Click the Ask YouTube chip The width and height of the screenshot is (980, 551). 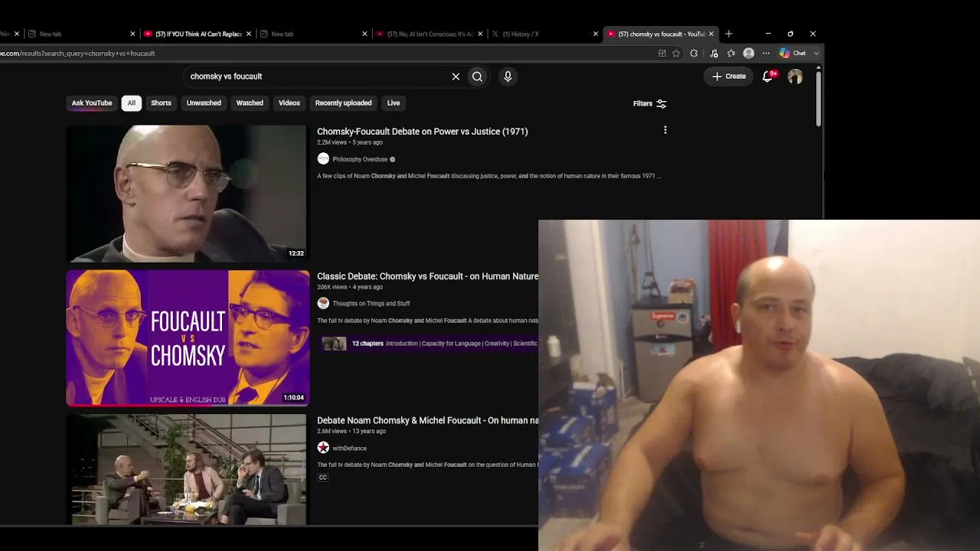(x=92, y=103)
